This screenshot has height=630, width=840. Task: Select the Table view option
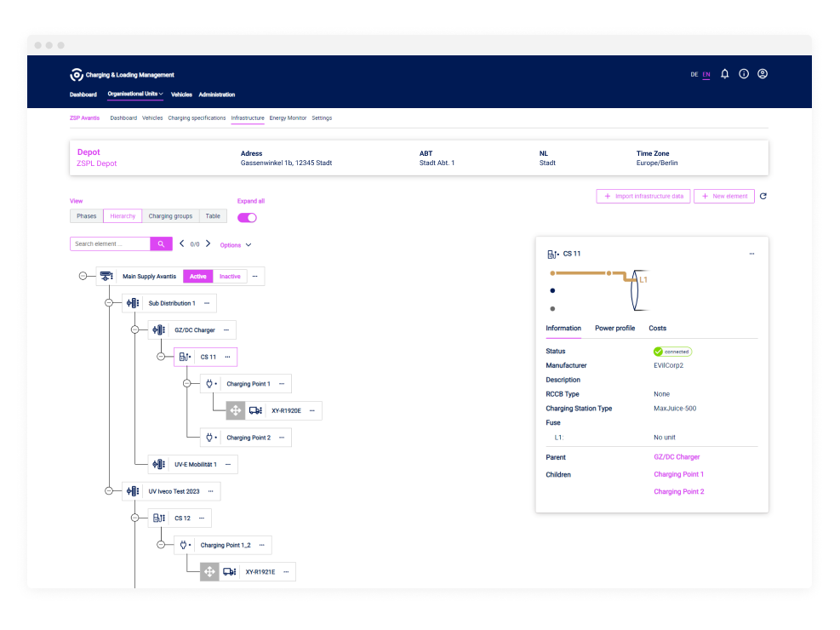coord(213,216)
